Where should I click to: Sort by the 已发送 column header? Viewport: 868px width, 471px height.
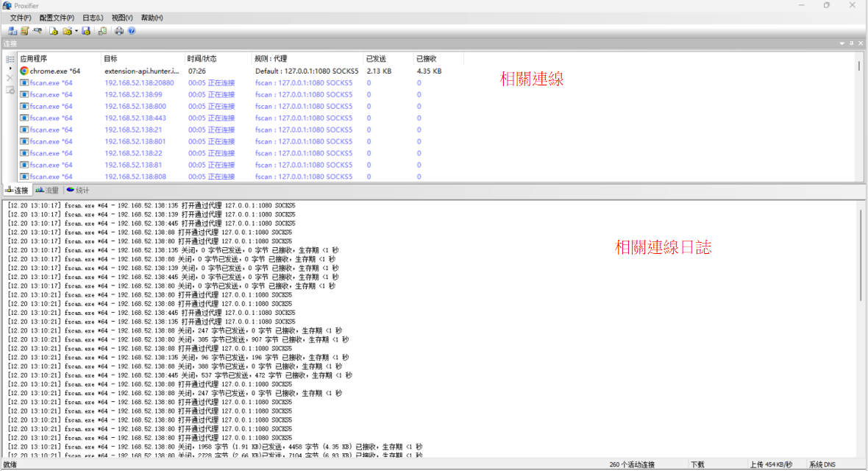[x=388, y=58]
